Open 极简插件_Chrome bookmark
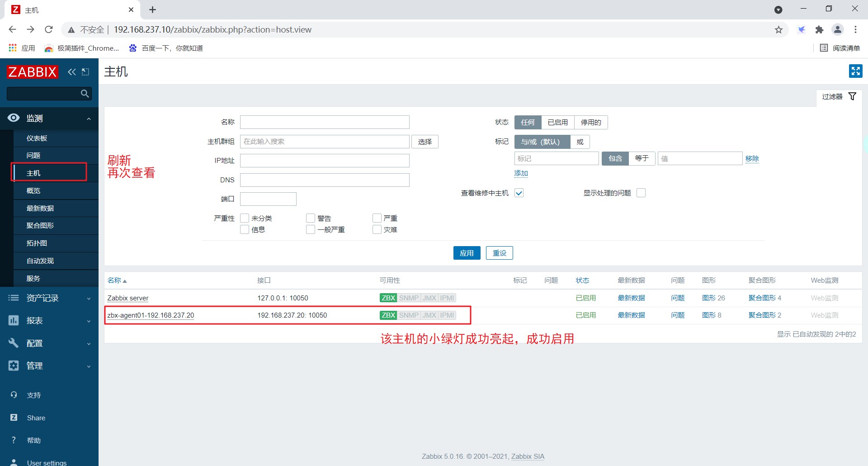 click(x=82, y=48)
